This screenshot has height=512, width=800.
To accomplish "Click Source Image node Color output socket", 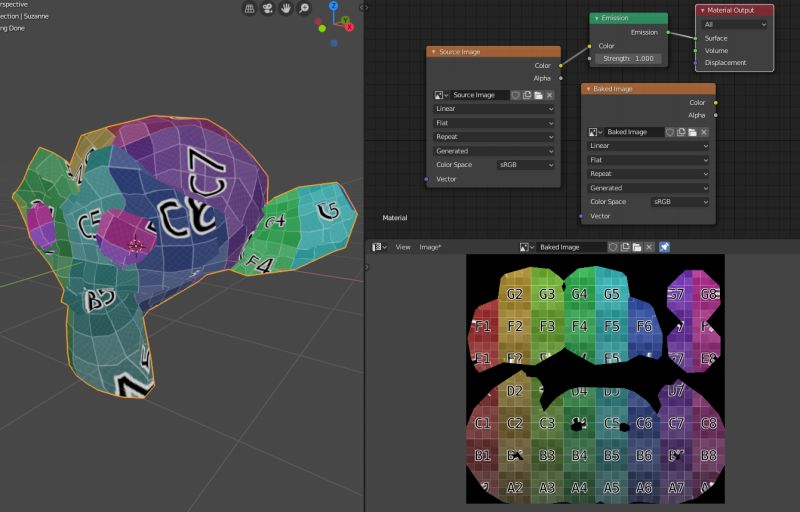I will click(x=561, y=66).
